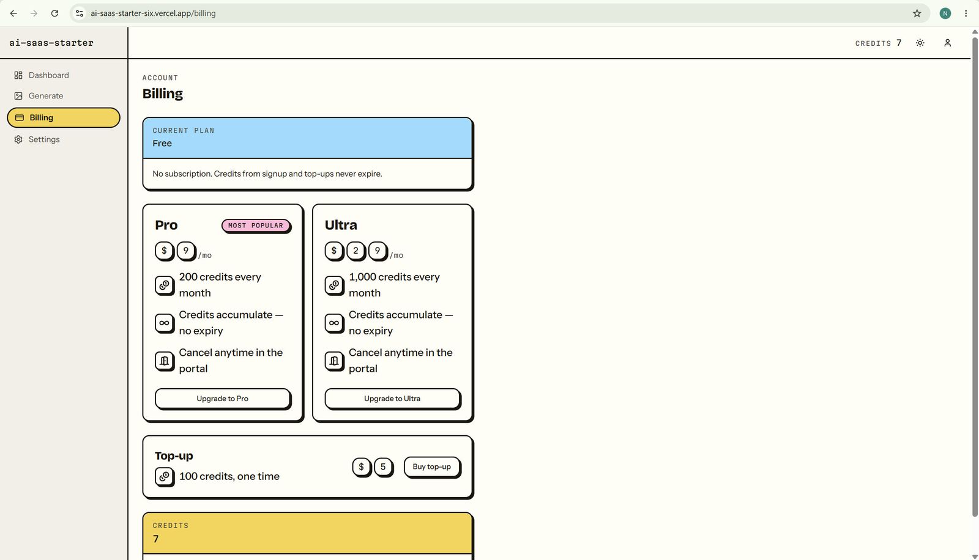
Task: Open Chrome's three-dot menu
Action: [x=966, y=13]
